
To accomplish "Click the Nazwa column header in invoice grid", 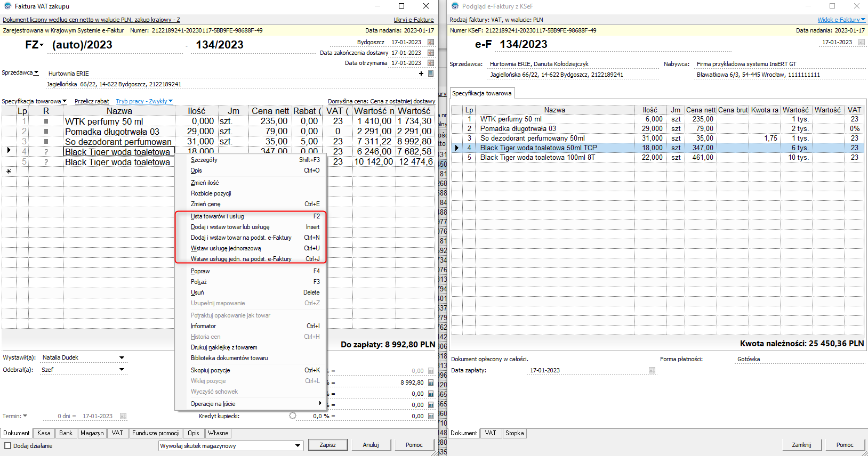I will point(119,111).
